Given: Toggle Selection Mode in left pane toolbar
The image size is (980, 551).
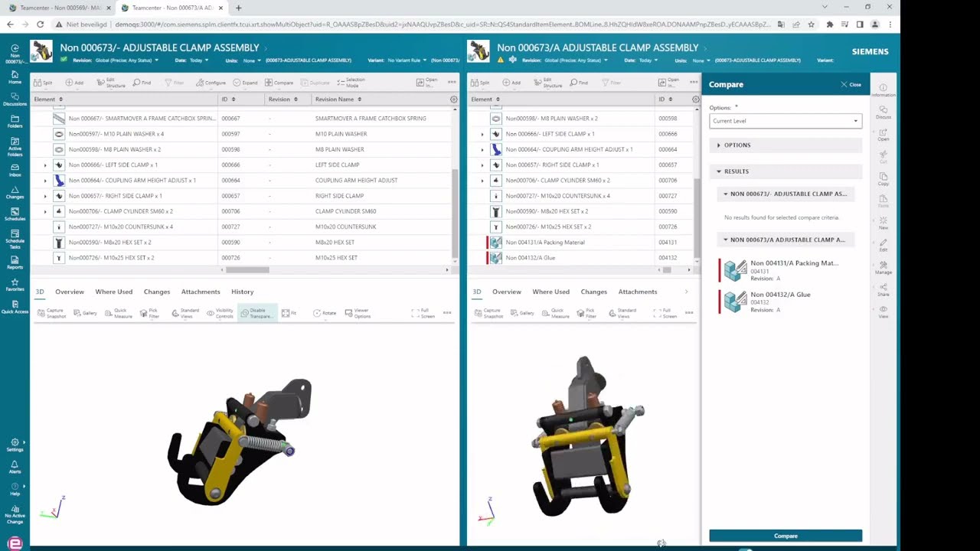Looking at the screenshot, I should pos(350,83).
